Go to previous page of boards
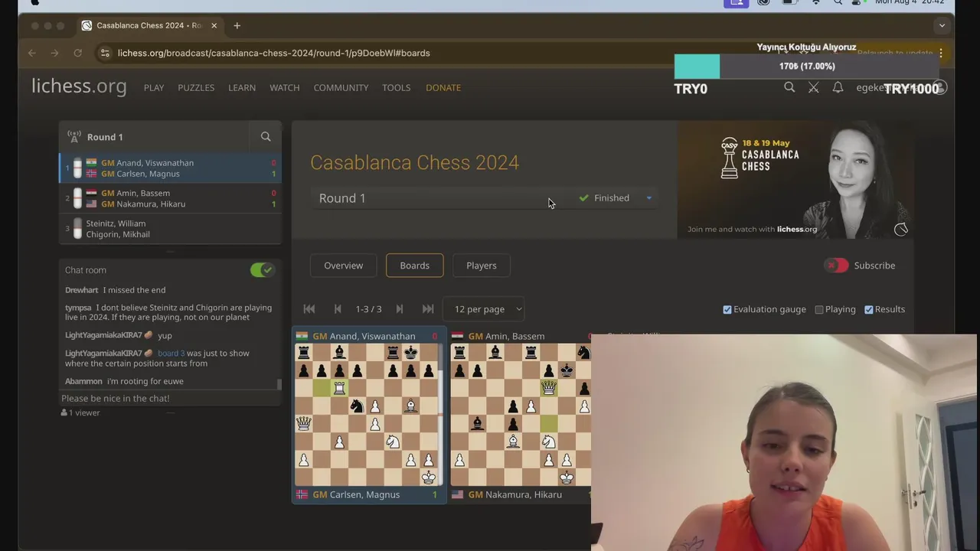Screen dimensions: 980x551 tap(338, 309)
